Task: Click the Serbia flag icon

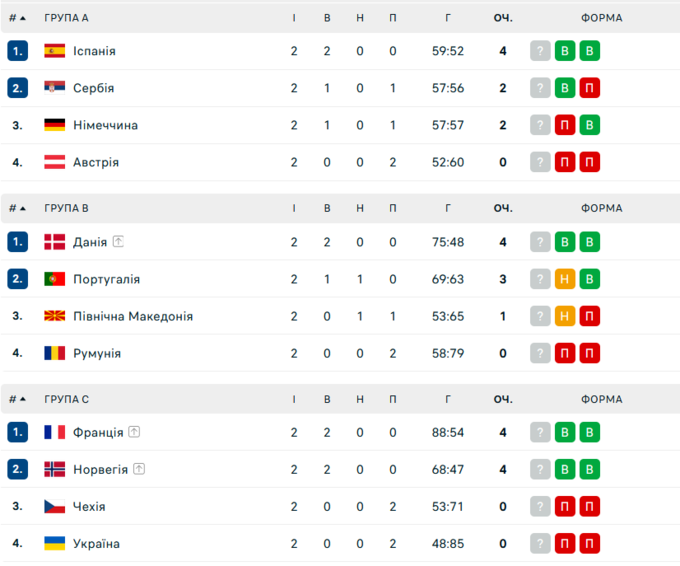Action: [x=55, y=88]
